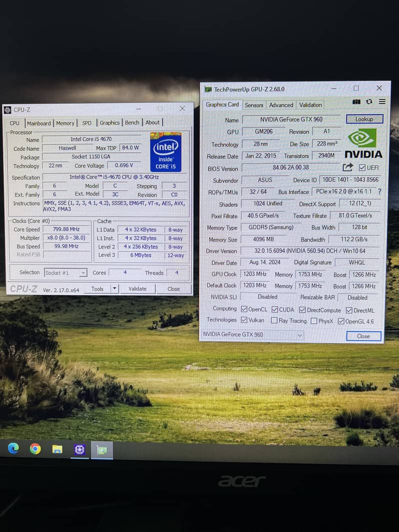This screenshot has width=399, height=532.
Task: Click the Bus Speed value 99.98 MHz
Action: [x=66, y=246]
